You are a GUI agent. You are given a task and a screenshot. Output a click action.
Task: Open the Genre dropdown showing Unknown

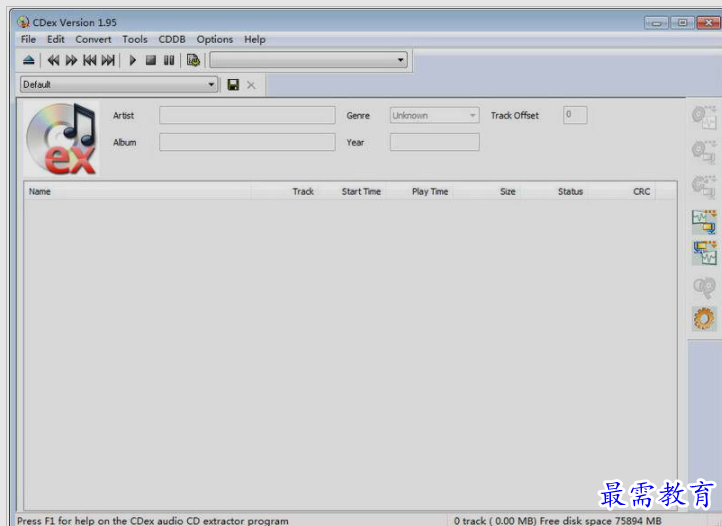tap(434, 115)
